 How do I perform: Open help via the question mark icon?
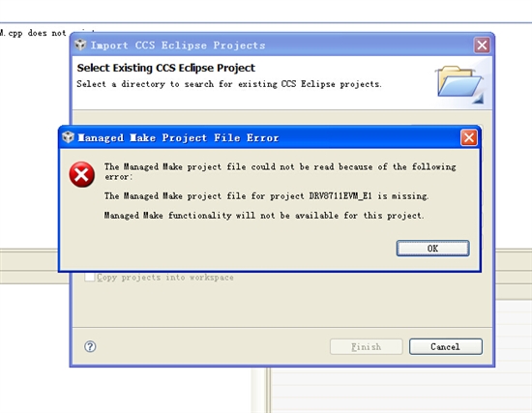(x=90, y=346)
